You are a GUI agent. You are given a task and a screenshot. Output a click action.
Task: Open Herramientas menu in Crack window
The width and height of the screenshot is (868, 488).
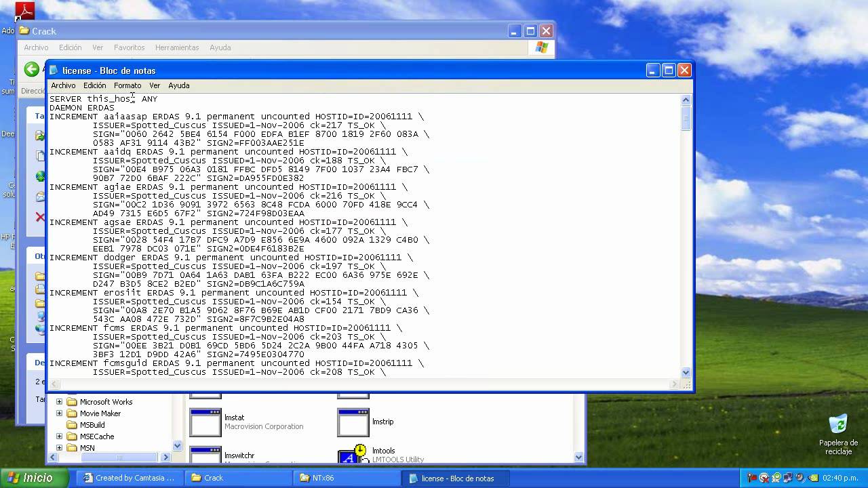coord(177,47)
